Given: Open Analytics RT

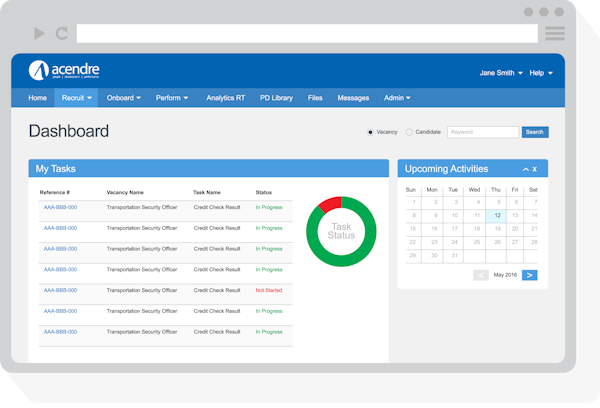Looking at the screenshot, I should pos(225,98).
